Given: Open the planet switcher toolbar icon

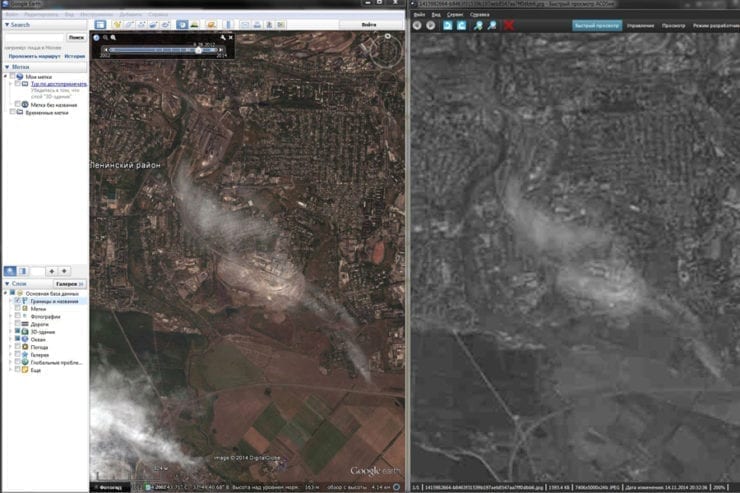Looking at the screenshot, I should point(211,25).
